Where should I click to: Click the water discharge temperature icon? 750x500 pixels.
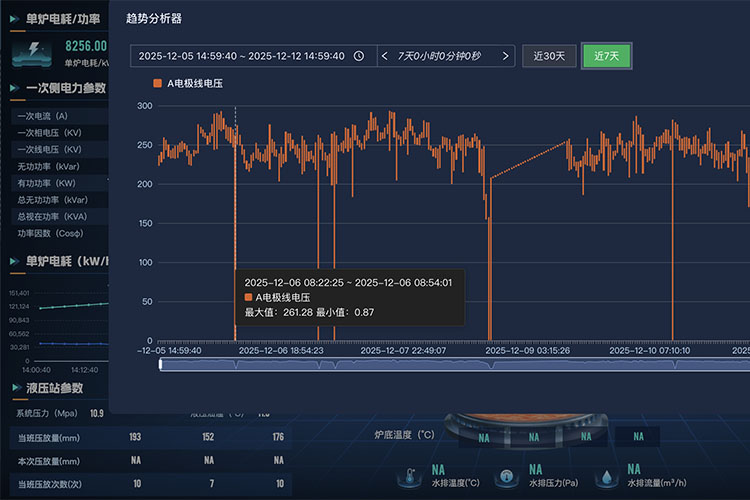(410, 478)
